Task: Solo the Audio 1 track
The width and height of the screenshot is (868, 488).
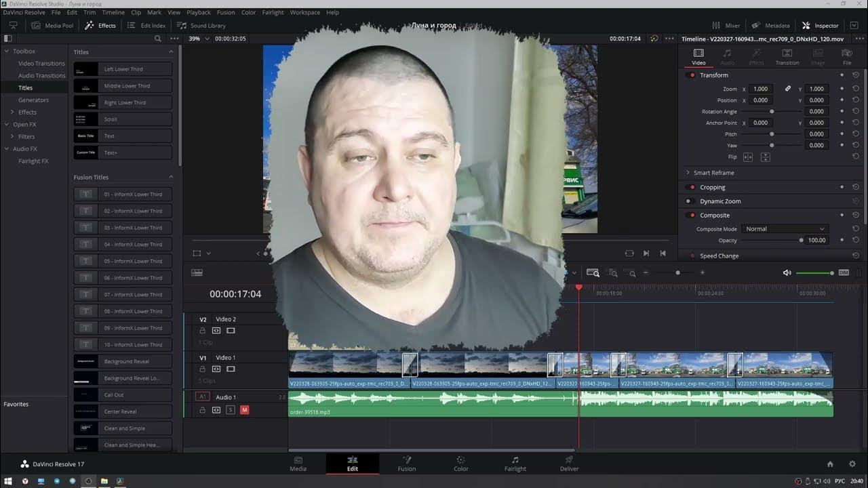Action: pyautogui.click(x=231, y=410)
